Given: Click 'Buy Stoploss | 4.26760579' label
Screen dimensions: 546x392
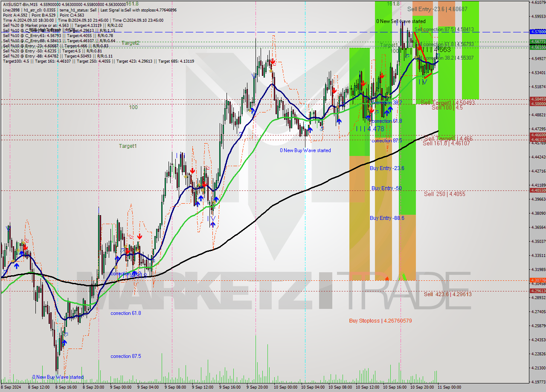Looking at the screenshot, I should point(380,320).
